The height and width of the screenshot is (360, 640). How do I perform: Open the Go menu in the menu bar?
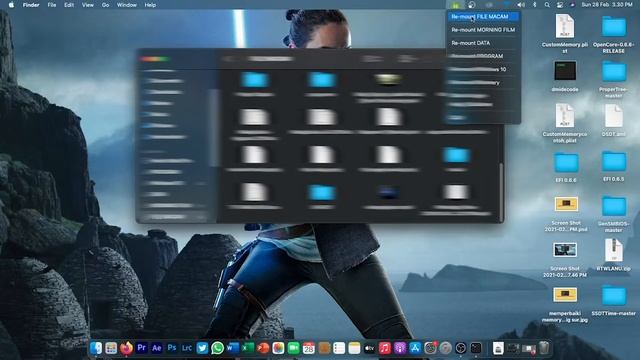(x=105, y=5)
